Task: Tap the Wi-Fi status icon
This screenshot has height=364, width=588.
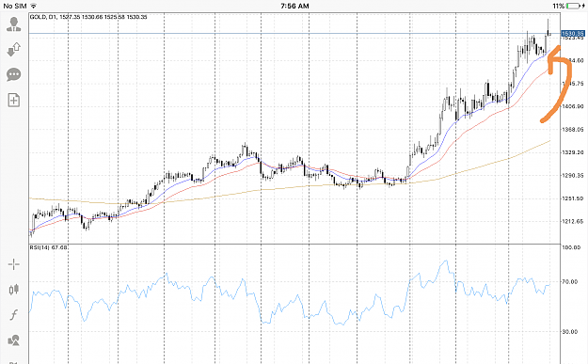Action: pyautogui.click(x=33, y=6)
